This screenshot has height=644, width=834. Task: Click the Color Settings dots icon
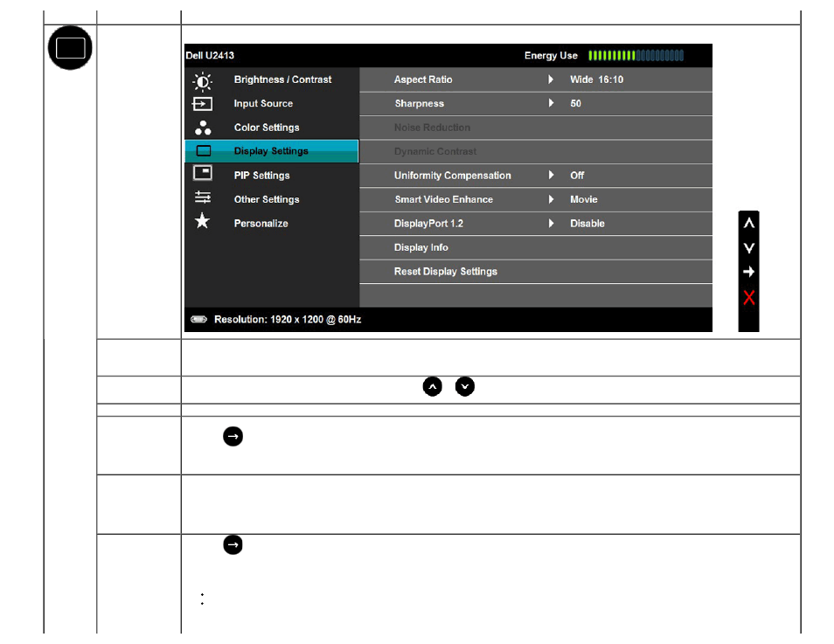click(202, 128)
